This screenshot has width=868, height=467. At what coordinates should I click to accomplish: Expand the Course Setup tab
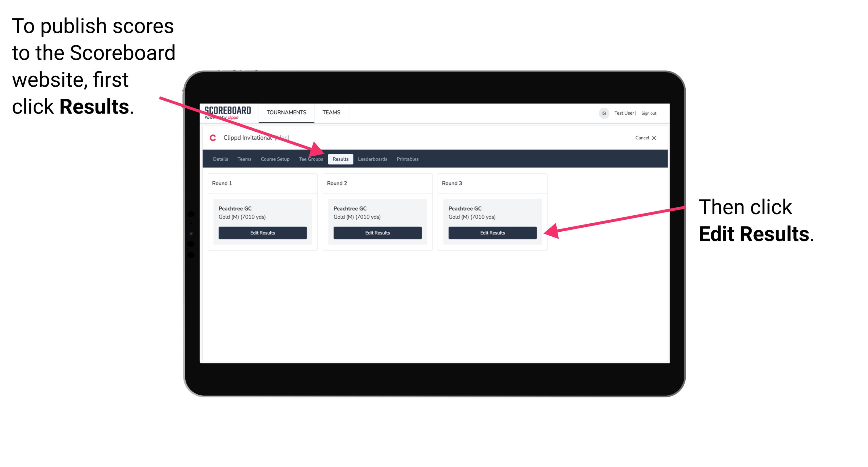pyautogui.click(x=274, y=159)
